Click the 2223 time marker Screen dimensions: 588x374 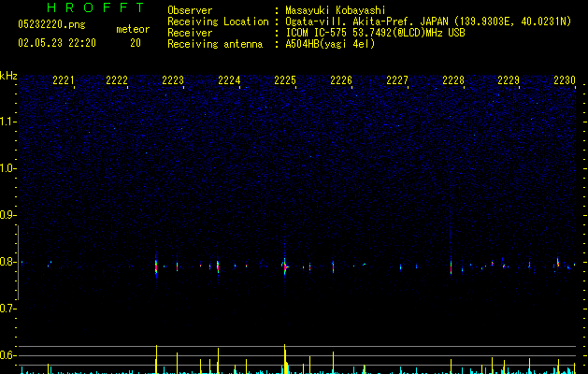coord(173,80)
